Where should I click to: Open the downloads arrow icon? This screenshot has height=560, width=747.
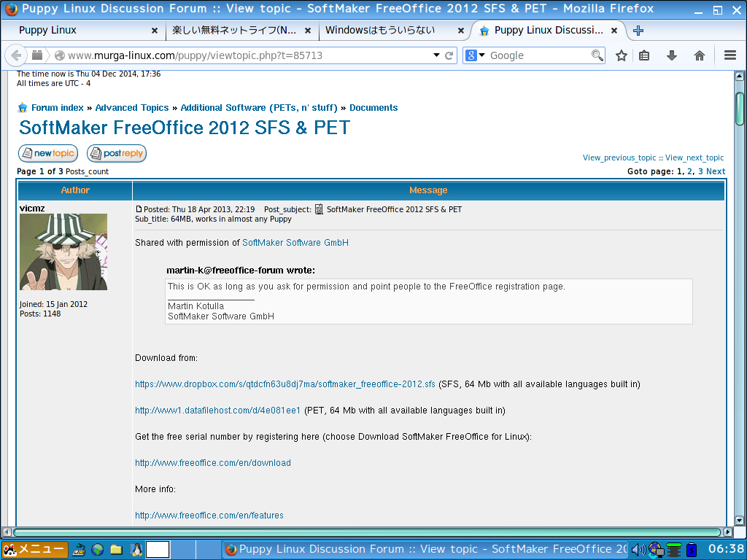point(672,55)
